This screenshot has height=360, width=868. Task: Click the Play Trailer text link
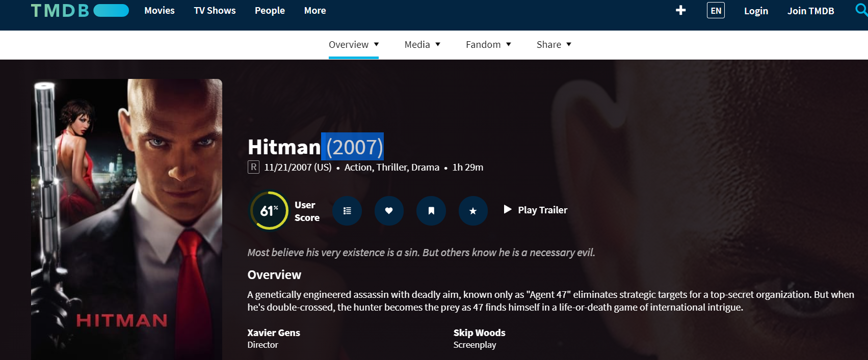542,210
